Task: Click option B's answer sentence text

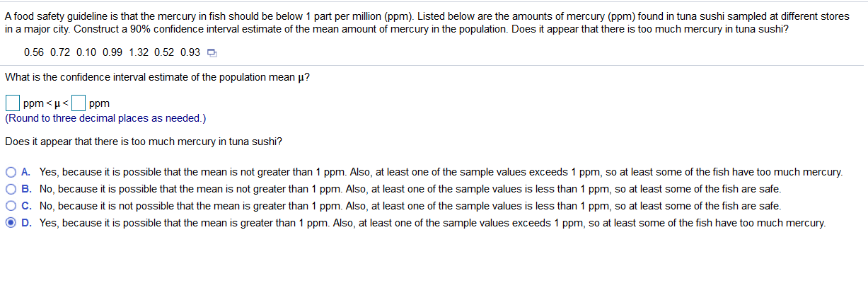Action: pyautogui.click(x=410, y=189)
